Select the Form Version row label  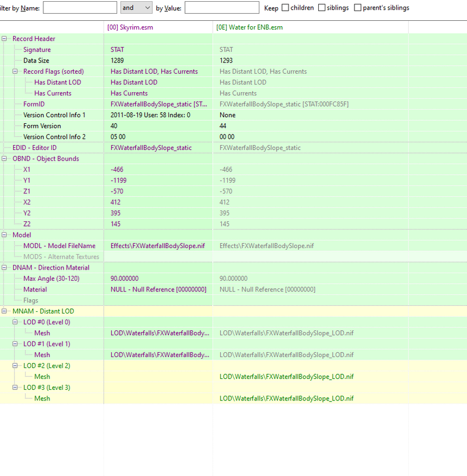point(42,126)
